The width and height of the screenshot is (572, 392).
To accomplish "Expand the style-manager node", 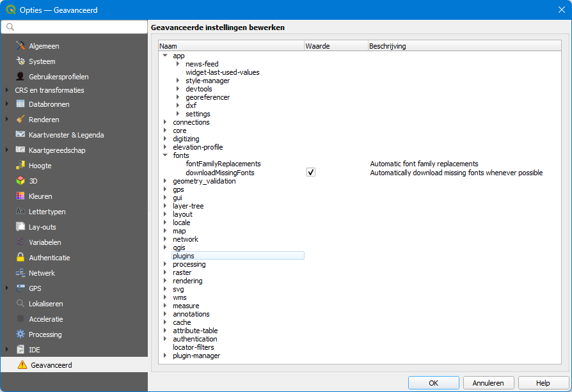I will click(178, 80).
